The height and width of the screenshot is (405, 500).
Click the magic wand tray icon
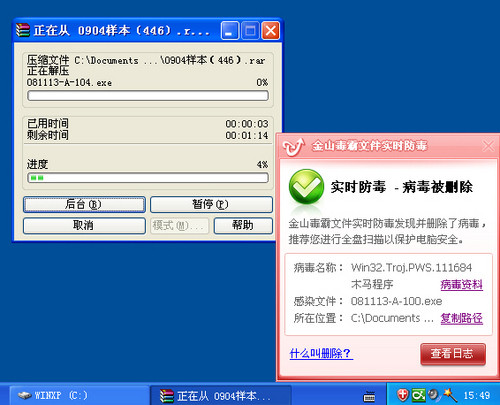[x=450, y=395]
